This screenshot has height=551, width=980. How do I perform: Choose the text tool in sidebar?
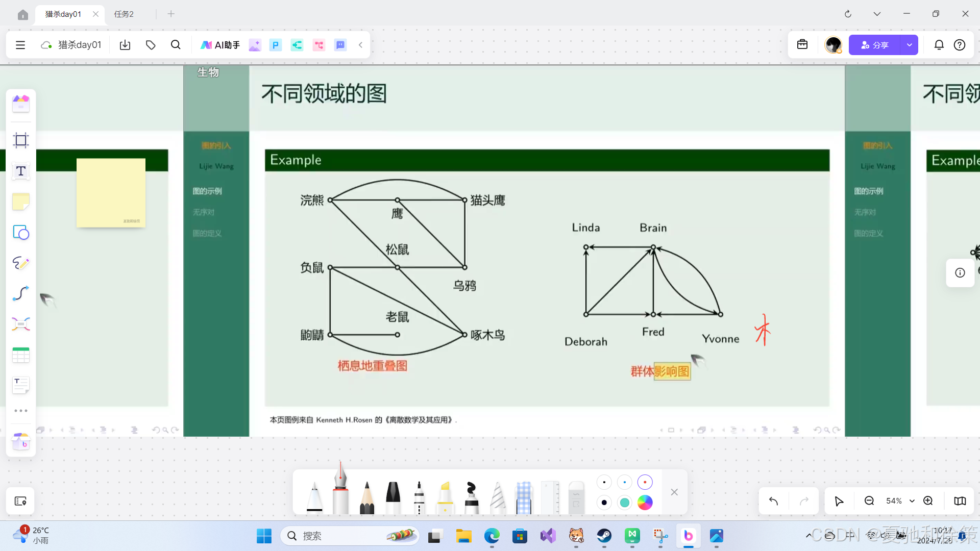click(x=21, y=171)
